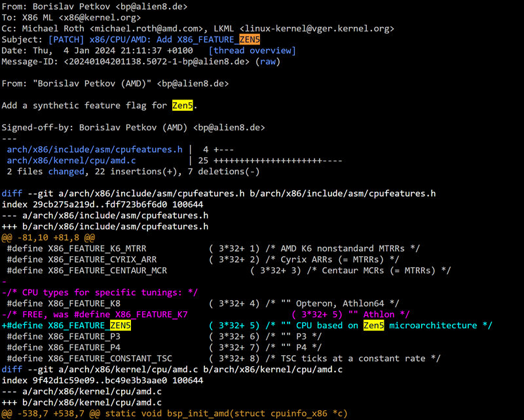
Task: Click highlighted Zen5 in commit description sentence
Action: [x=183, y=106]
